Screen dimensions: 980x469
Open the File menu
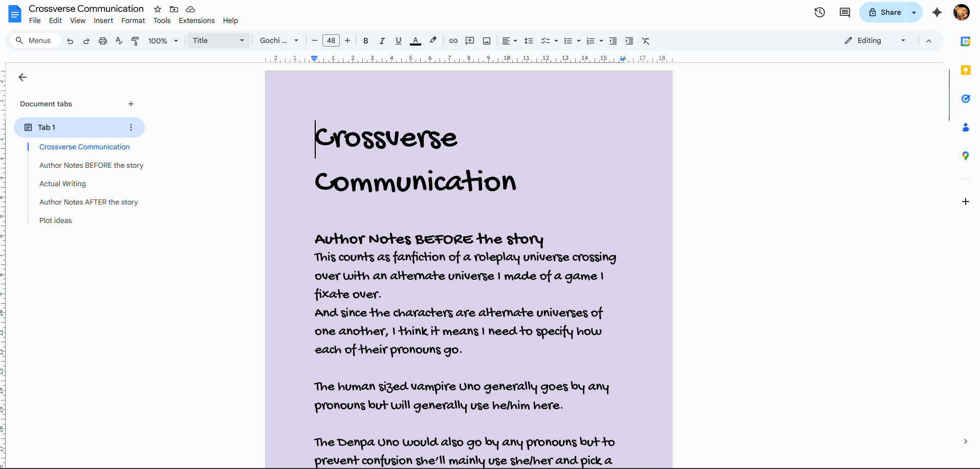pos(35,20)
